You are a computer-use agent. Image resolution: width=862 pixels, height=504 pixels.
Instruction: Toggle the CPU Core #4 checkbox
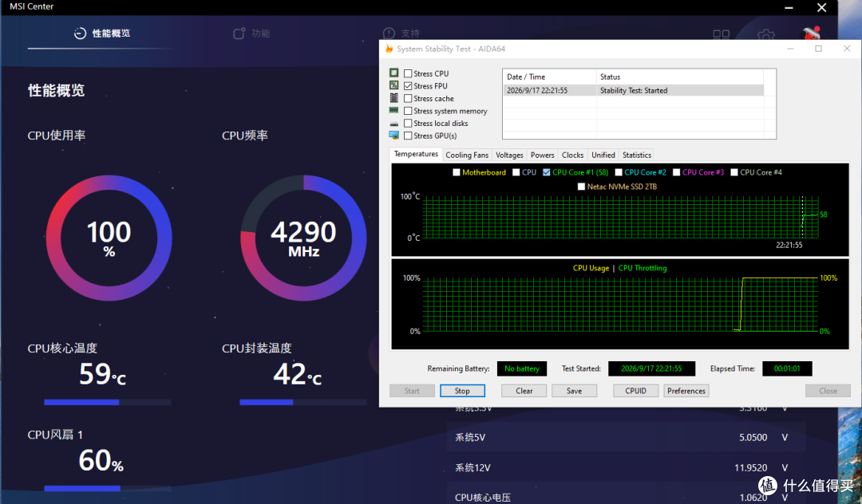pos(734,172)
